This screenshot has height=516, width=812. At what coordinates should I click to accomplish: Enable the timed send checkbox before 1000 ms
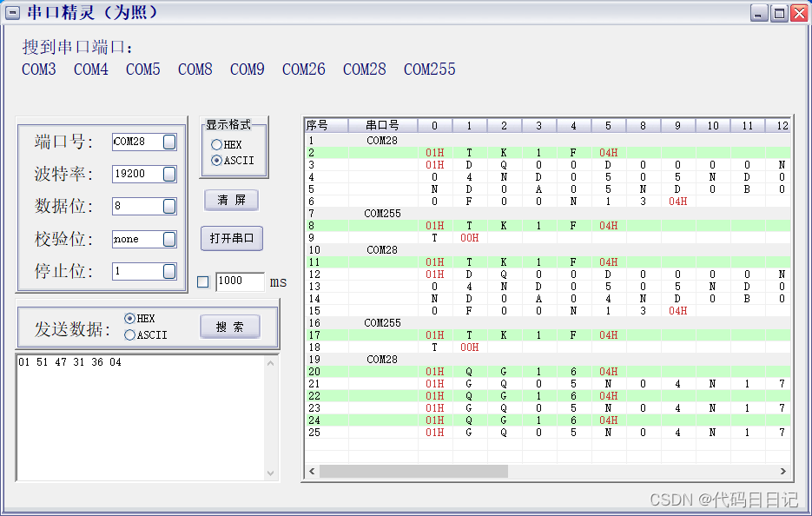203,281
